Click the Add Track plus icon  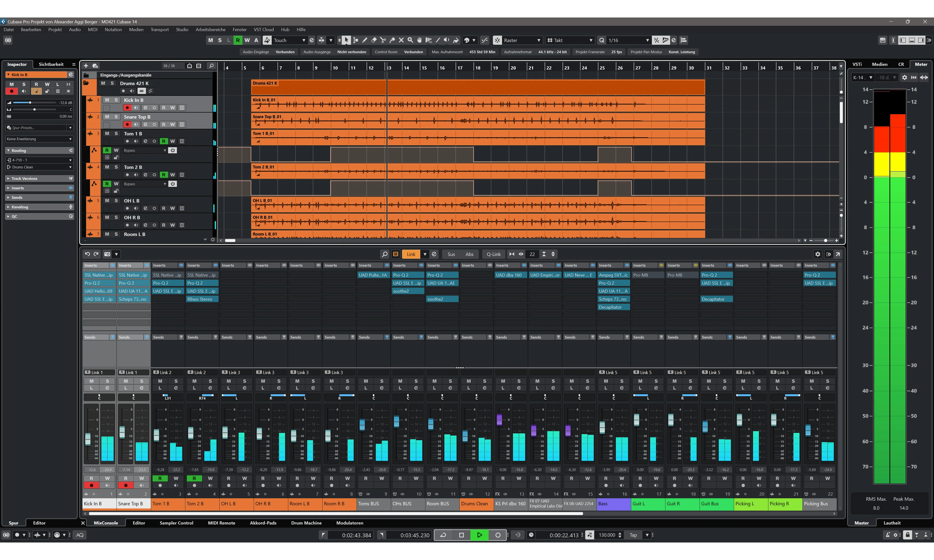86,66
